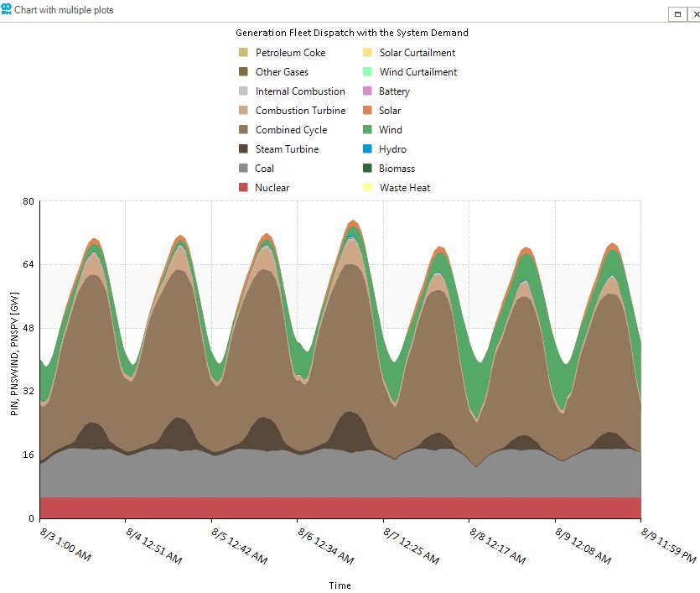This screenshot has height=593, width=700.
Task: Click the Wind Curtailment legend label
Action: pyautogui.click(x=417, y=72)
